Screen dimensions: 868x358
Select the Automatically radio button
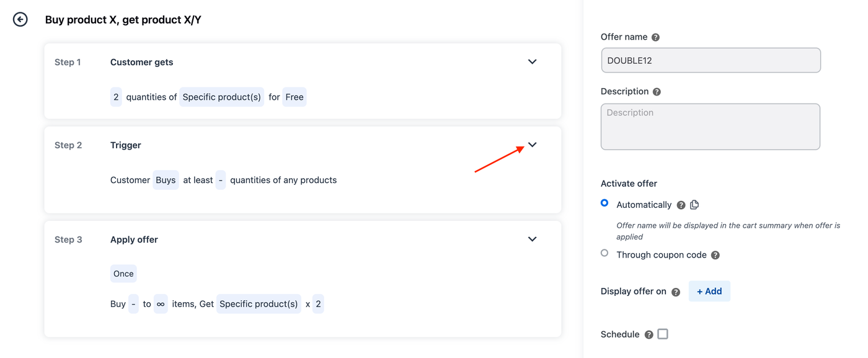[x=604, y=204]
